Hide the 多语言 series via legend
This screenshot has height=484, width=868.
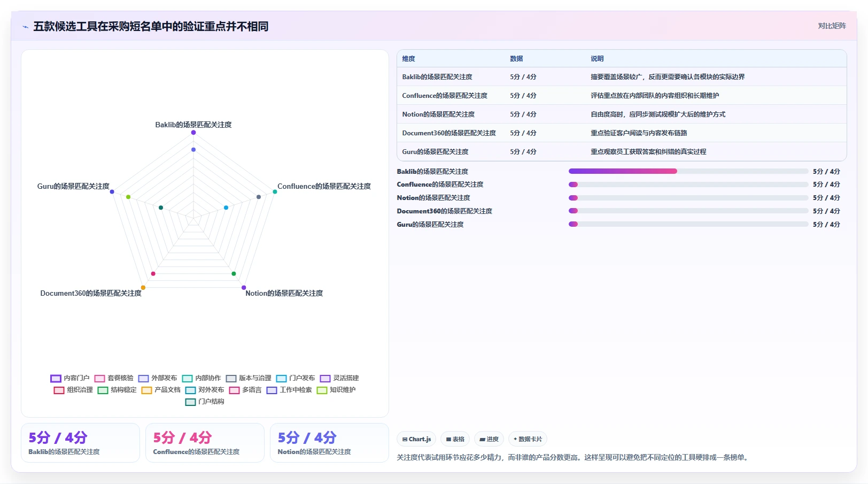[245, 390]
